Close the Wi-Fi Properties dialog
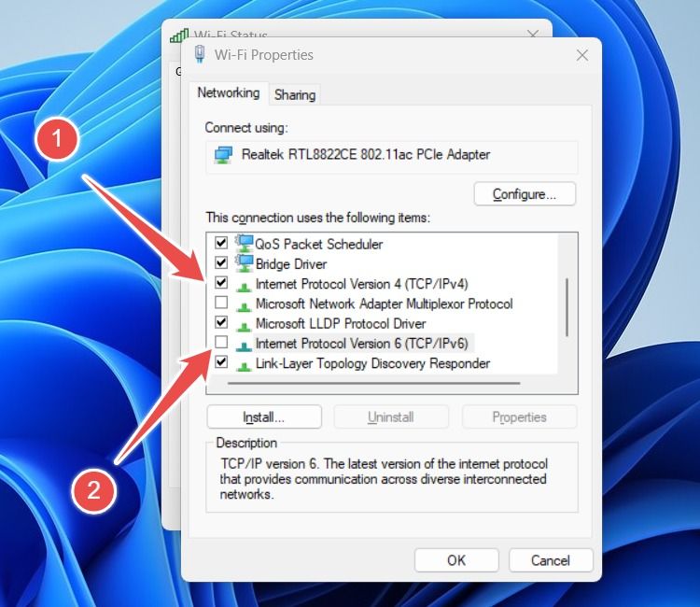Image resolution: width=700 pixels, height=607 pixels. [x=582, y=55]
